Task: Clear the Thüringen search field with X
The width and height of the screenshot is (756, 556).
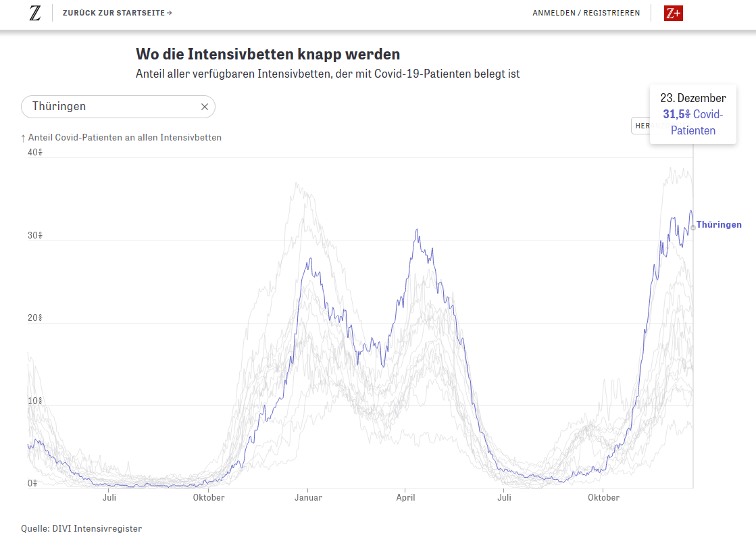Action: pos(205,107)
